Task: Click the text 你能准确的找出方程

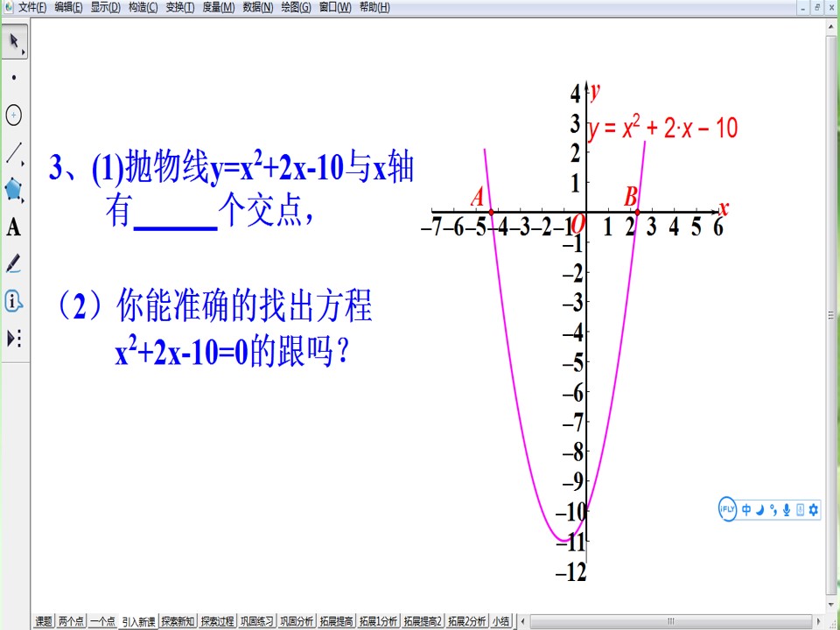Action: (244, 306)
